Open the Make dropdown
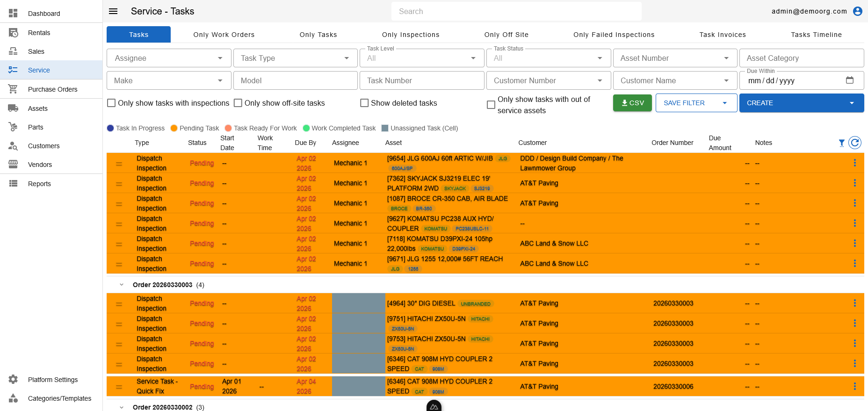The height and width of the screenshot is (411, 868). (169, 80)
